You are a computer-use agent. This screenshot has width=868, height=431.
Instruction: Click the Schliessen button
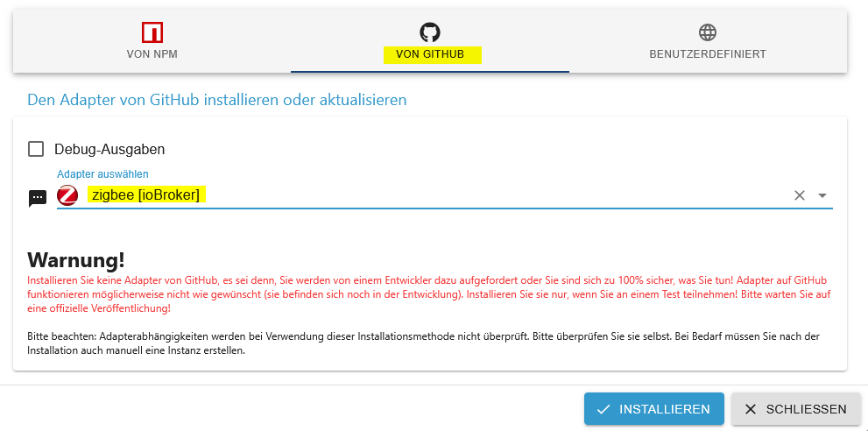click(x=795, y=409)
